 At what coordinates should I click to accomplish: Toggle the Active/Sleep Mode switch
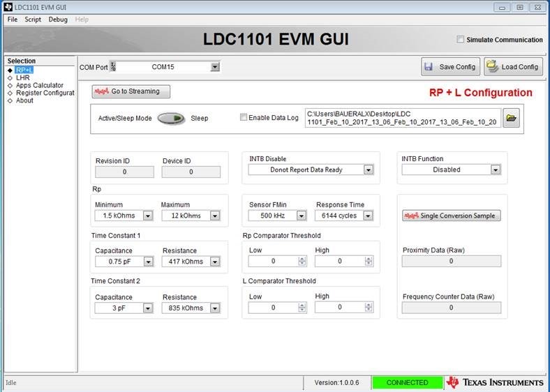[171, 119]
